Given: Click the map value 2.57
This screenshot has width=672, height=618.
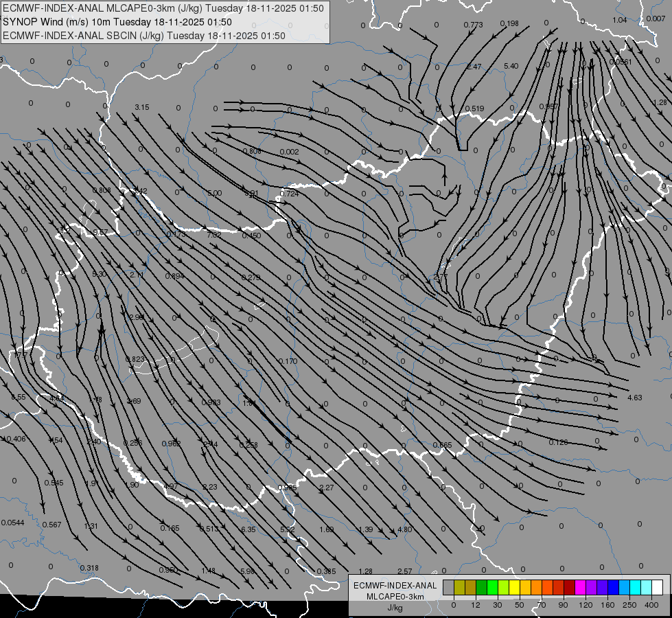Looking at the screenshot, I should (x=405, y=571).
